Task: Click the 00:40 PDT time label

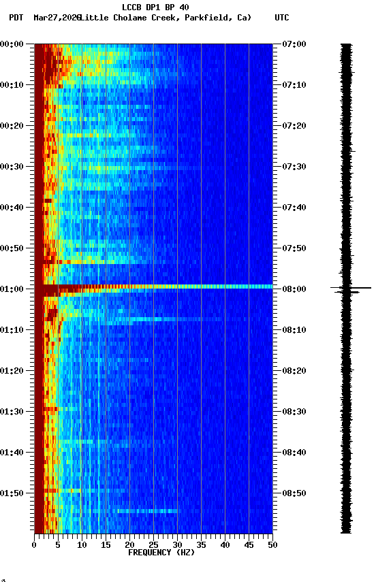Action: pos(12,208)
